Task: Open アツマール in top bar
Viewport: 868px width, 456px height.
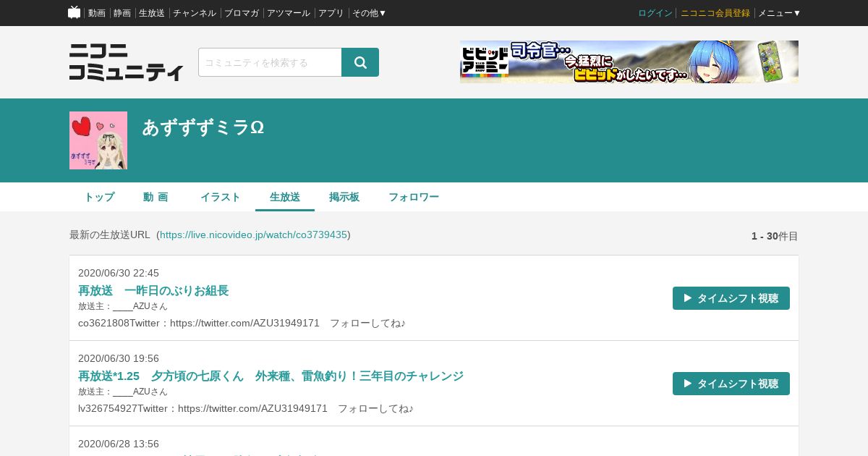Action: pyautogui.click(x=289, y=13)
